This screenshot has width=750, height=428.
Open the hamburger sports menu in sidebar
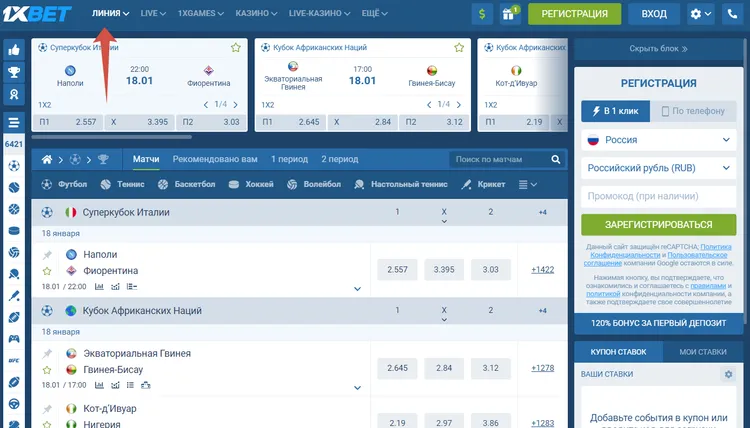[x=14, y=123]
